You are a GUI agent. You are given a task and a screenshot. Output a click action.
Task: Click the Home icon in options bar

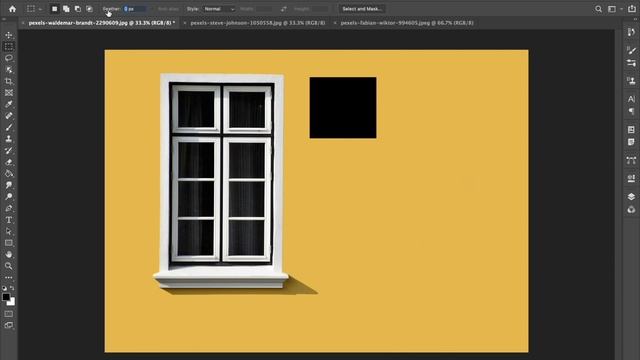[12, 9]
